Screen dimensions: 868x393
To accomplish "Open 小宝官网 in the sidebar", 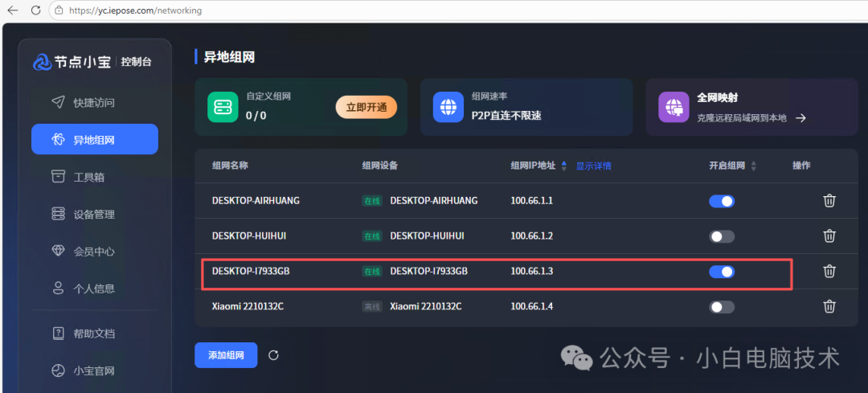I will click(95, 370).
